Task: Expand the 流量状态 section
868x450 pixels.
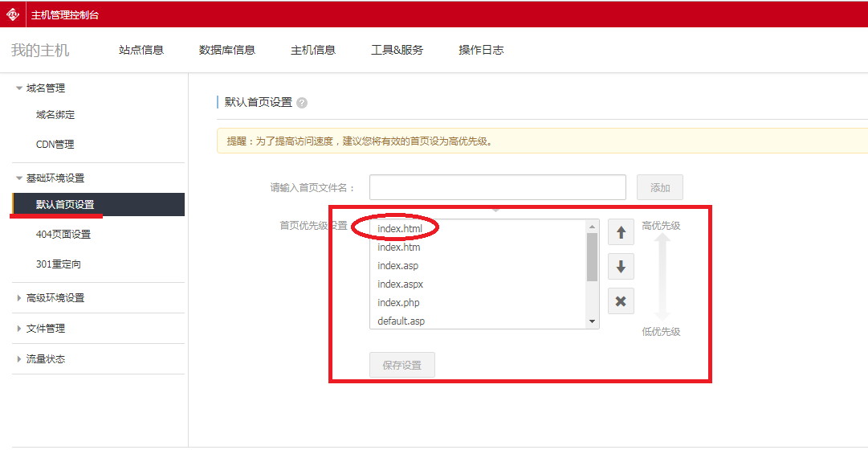Action: [x=19, y=359]
